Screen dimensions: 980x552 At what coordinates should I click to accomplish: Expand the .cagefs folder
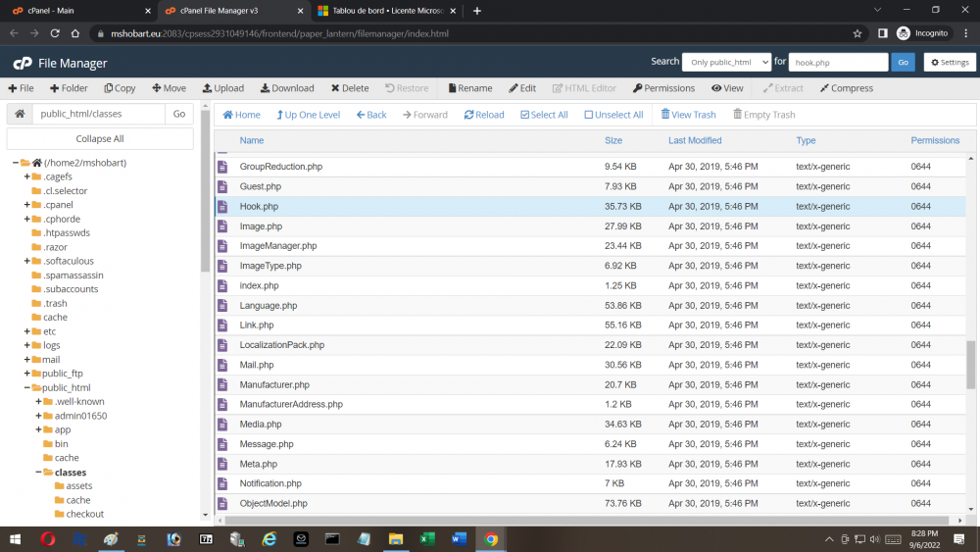pyautogui.click(x=26, y=176)
